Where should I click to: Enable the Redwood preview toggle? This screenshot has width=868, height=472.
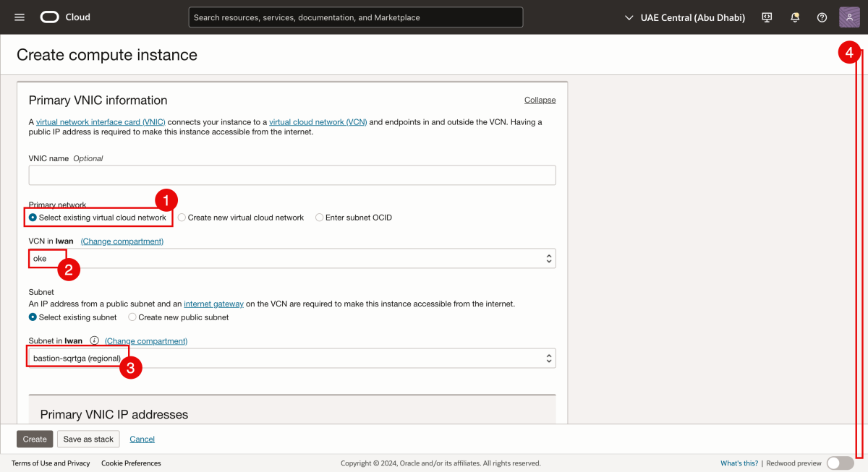pyautogui.click(x=840, y=463)
